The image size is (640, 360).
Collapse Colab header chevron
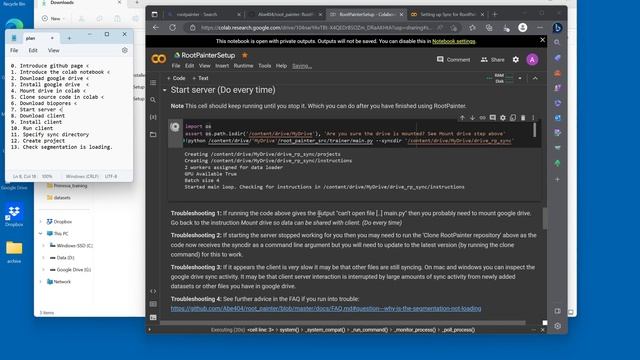[535, 78]
